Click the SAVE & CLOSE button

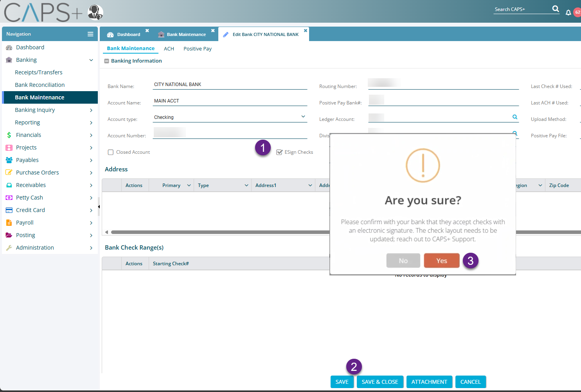click(380, 382)
